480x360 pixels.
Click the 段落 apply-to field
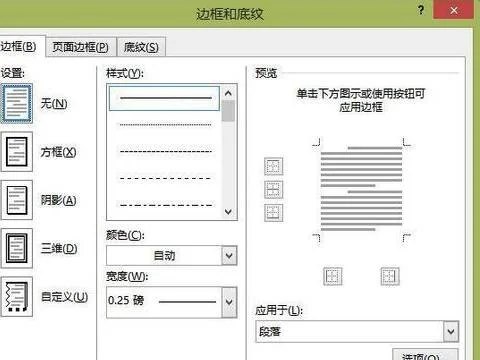350,332
